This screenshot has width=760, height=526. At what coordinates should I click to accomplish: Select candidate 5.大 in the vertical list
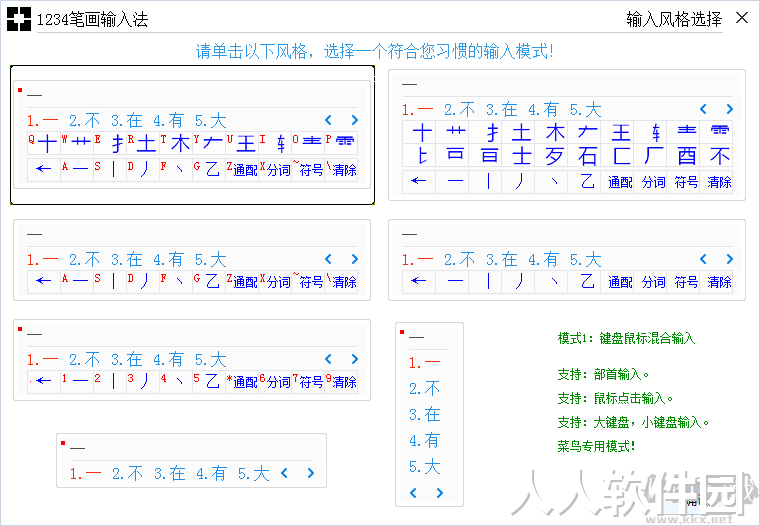(425, 467)
